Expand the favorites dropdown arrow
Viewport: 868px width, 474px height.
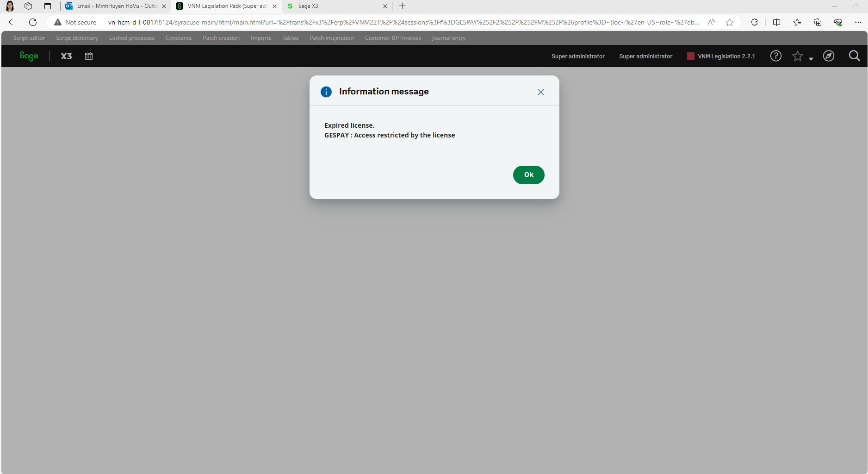pyautogui.click(x=811, y=59)
